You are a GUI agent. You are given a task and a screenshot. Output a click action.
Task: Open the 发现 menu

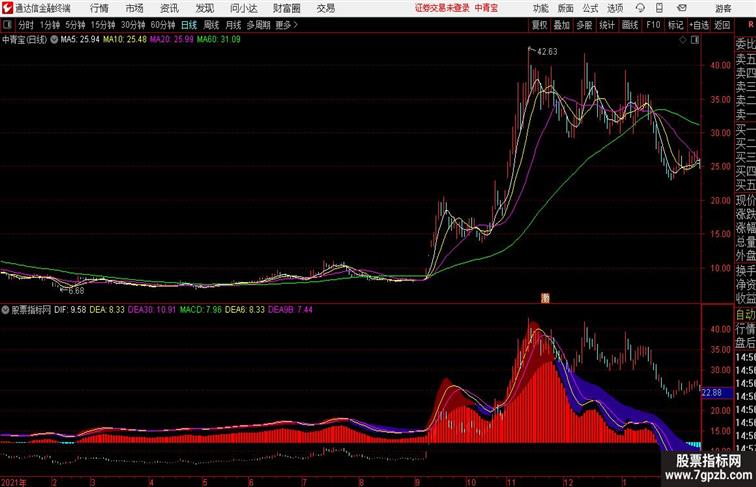204,8
